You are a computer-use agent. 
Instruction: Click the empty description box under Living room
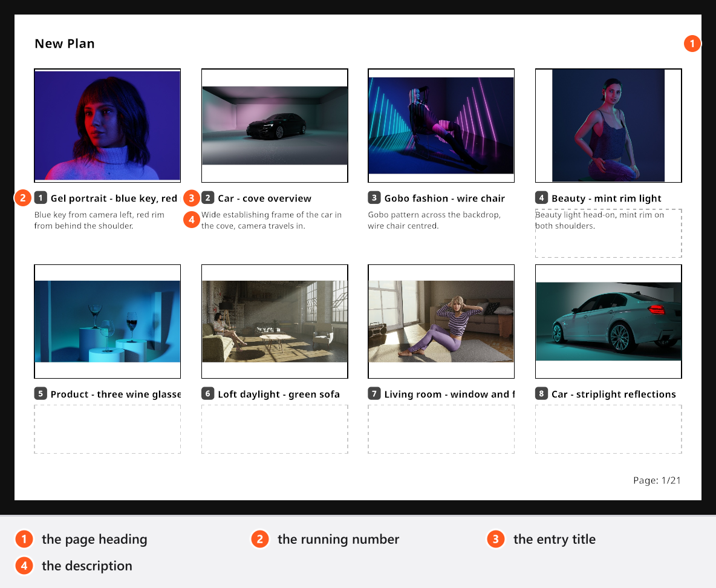tap(441, 430)
